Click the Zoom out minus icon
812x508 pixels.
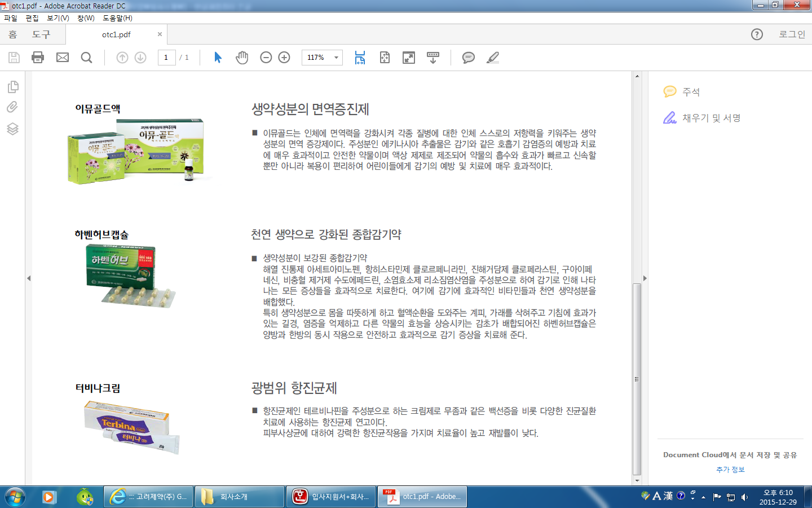(266, 58)
